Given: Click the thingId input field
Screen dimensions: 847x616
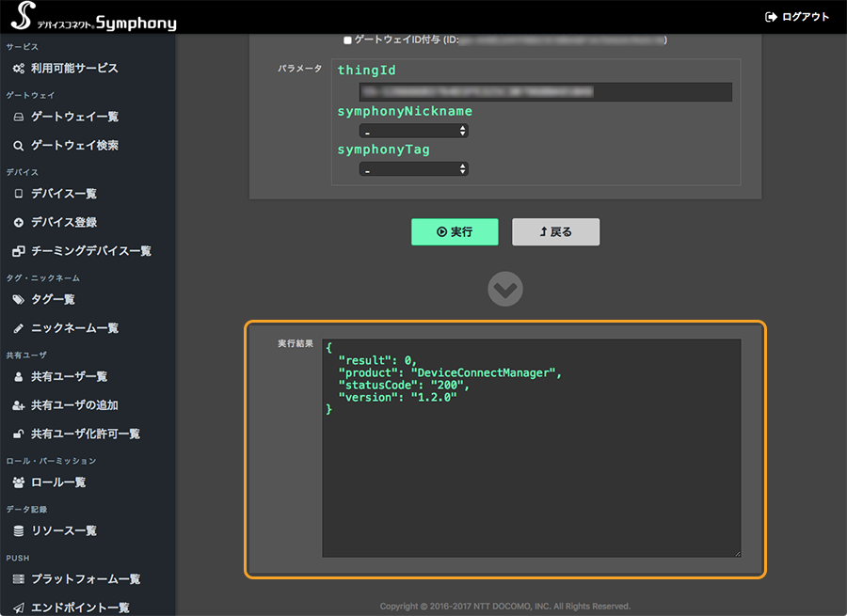Looking at the screenshot, I should click(x=546, y=92).
